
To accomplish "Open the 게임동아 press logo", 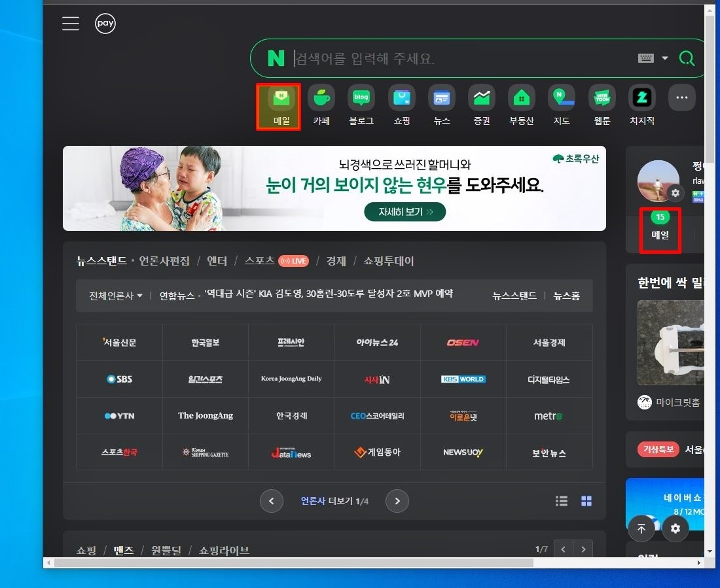I will pyautogui.click(x=377, y=452).
